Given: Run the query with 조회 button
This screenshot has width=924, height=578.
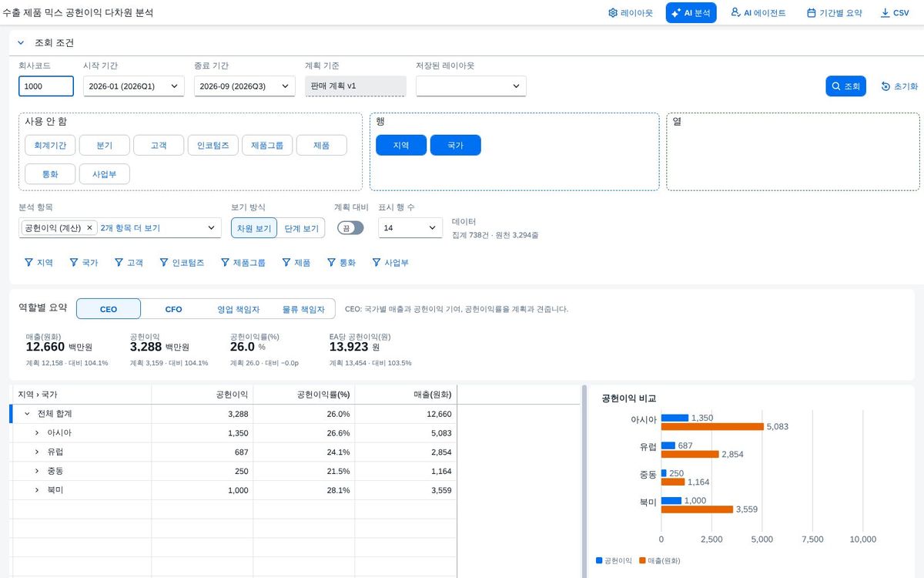Looking at the screenshot, I should (x=845, y=86).
